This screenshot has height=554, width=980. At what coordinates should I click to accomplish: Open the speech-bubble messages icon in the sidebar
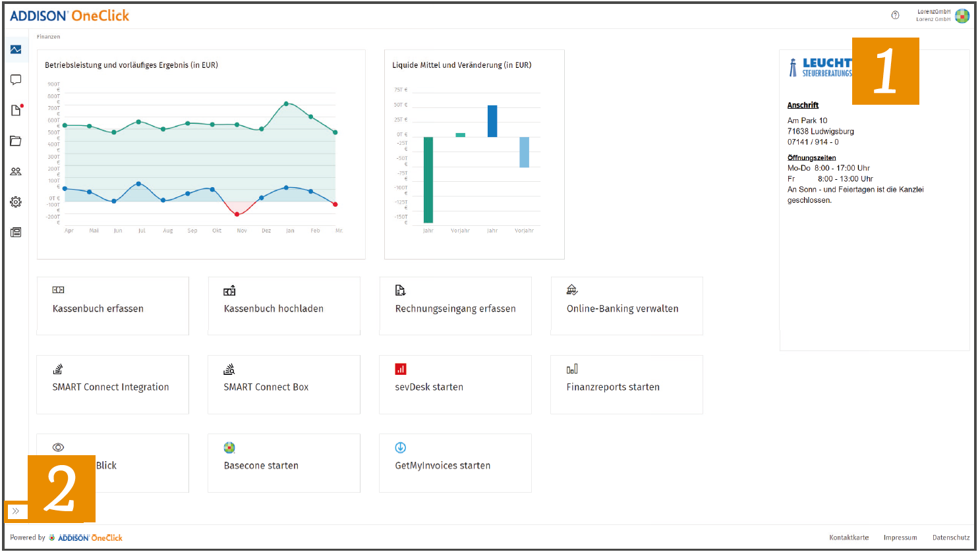pyautogui.click(x=16, y=80)
